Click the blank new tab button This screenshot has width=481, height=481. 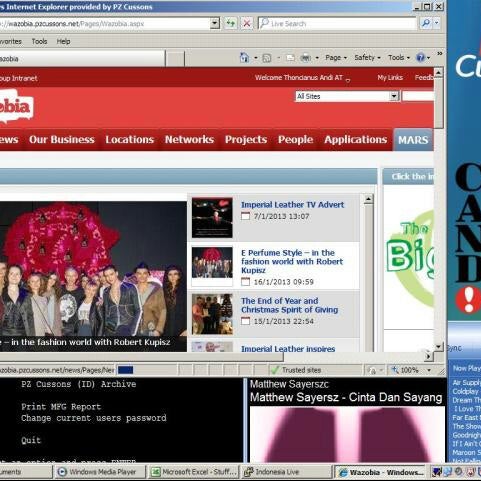(175, 59)
